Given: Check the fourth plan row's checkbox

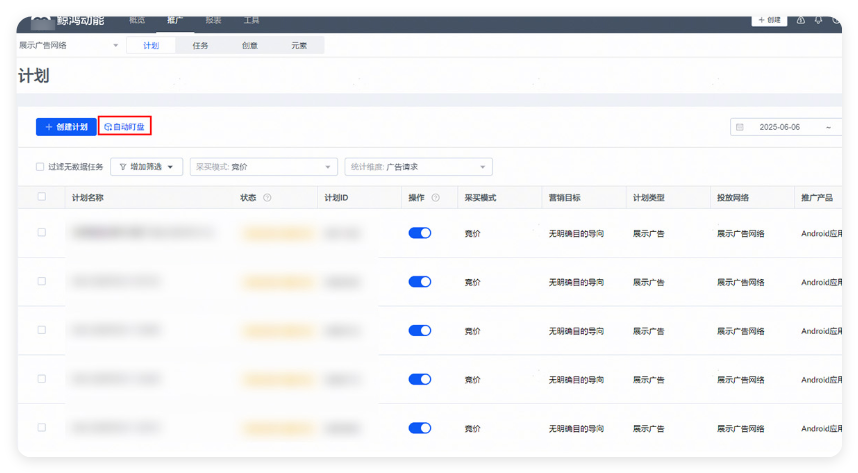Looking at the screenshot, I should point(42,378).
